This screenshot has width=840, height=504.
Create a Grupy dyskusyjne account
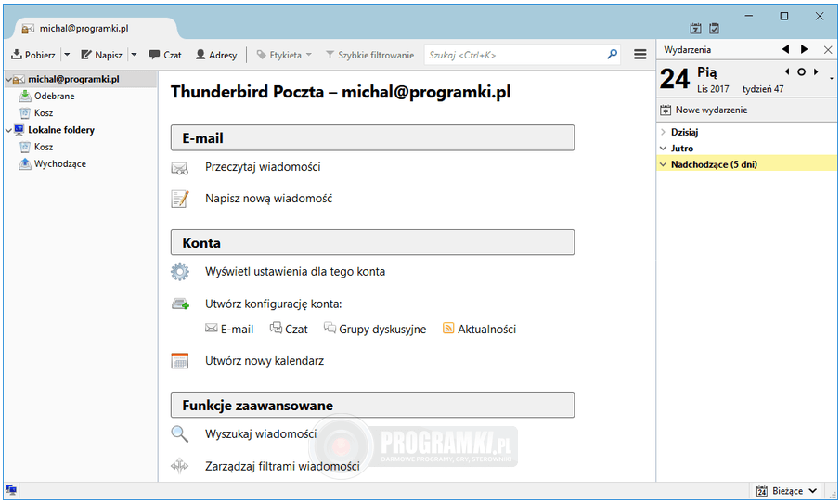tap(374, 329)
